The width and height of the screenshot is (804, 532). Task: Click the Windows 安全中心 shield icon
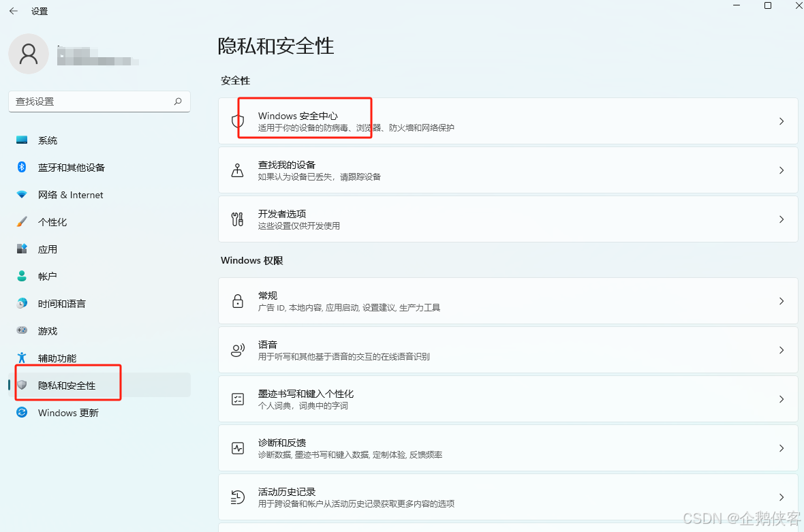pos(237,121)
